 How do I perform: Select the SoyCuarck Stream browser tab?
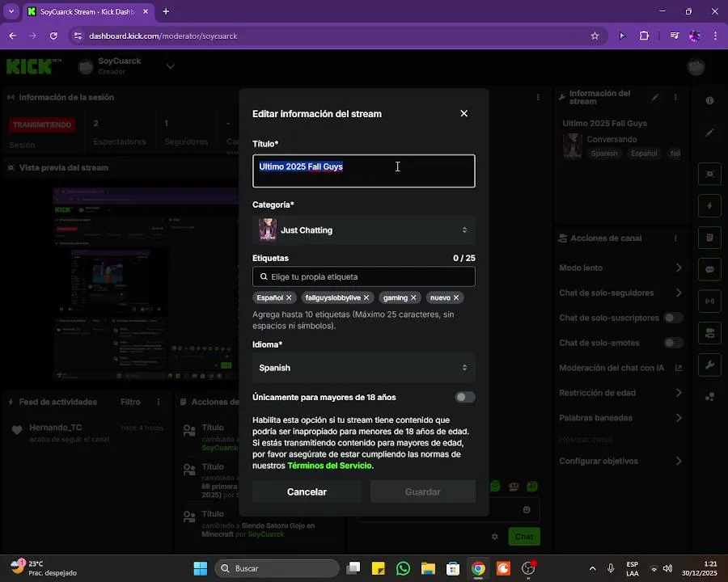tap(87, 11)
